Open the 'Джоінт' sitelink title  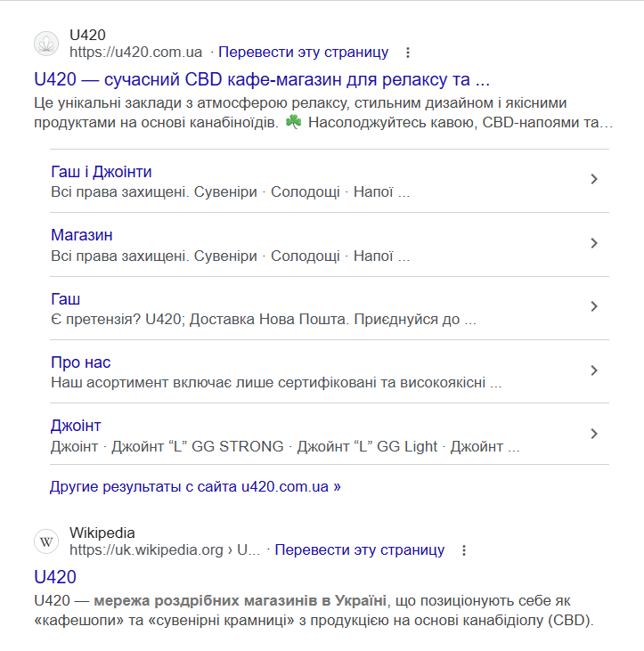[x=76, y=426]
